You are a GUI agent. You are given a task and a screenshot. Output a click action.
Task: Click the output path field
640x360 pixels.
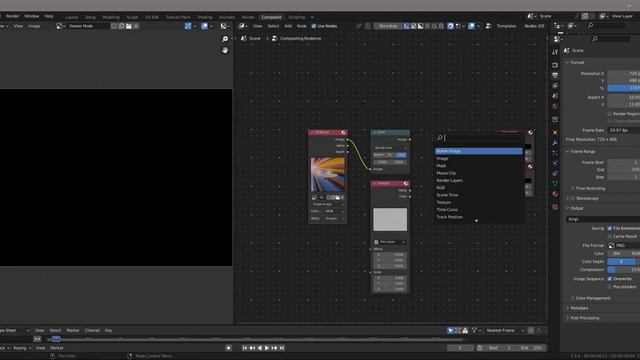(x=603, y=219)
